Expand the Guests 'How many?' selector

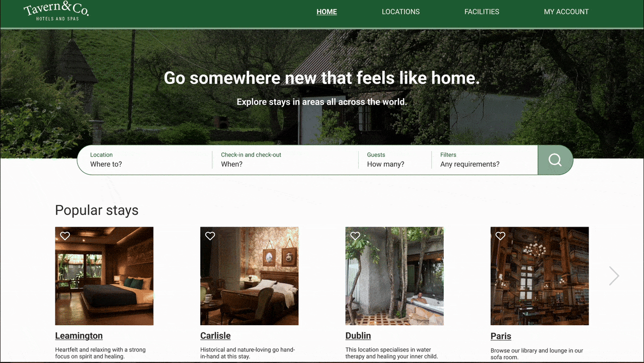pyautogui.click(x=395, y=160)
